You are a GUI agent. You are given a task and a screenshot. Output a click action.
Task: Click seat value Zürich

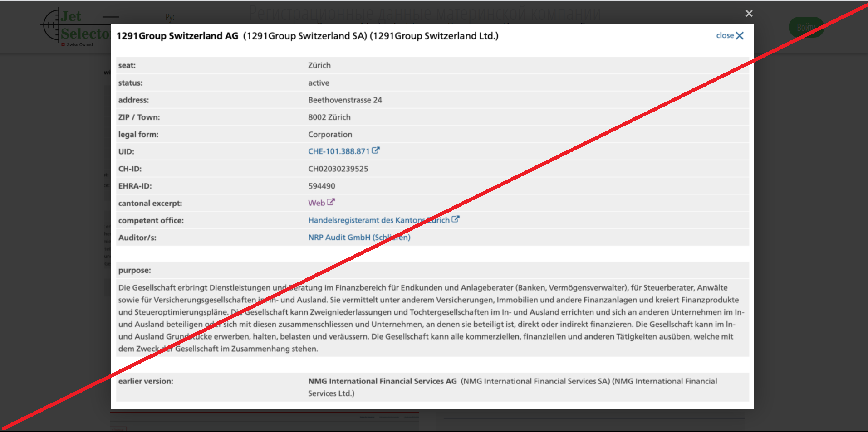[x=319, y=65]
